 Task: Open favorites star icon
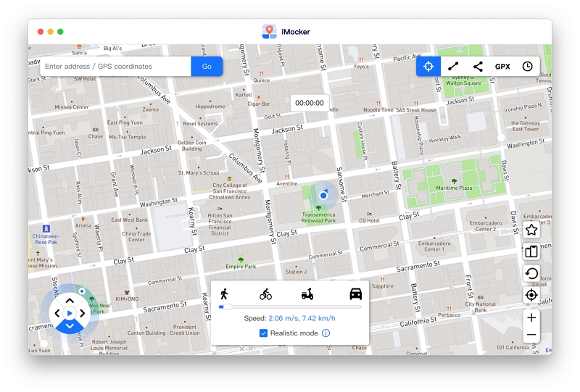pyautogui.click(x=531, y=230)
